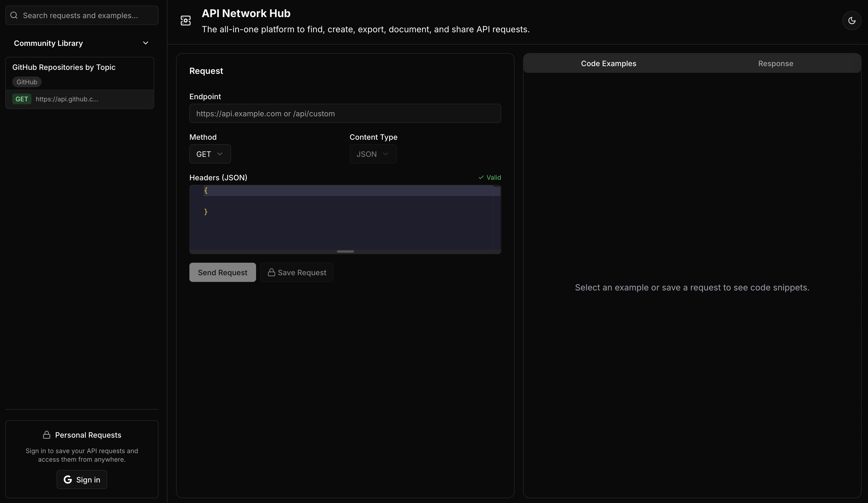
Task: Click the search magnifier icon
Action: 14,15
